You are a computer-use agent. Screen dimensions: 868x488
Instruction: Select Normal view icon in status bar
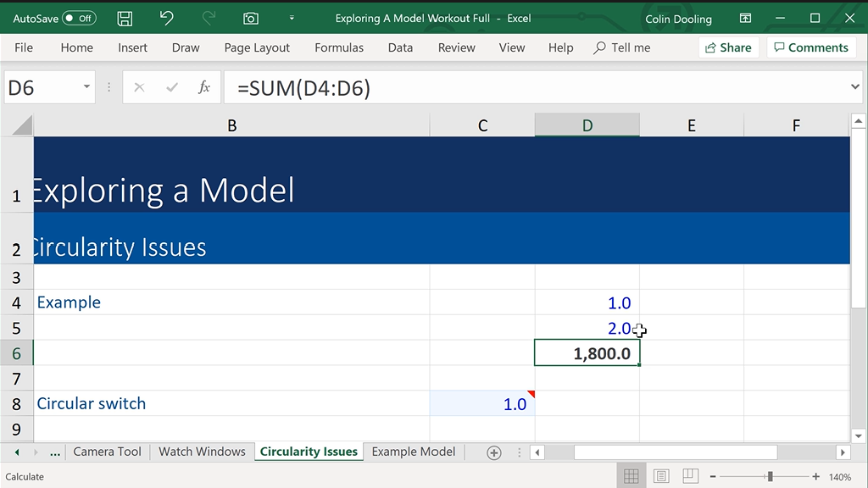pyautogui.click(x=631, y=476)
